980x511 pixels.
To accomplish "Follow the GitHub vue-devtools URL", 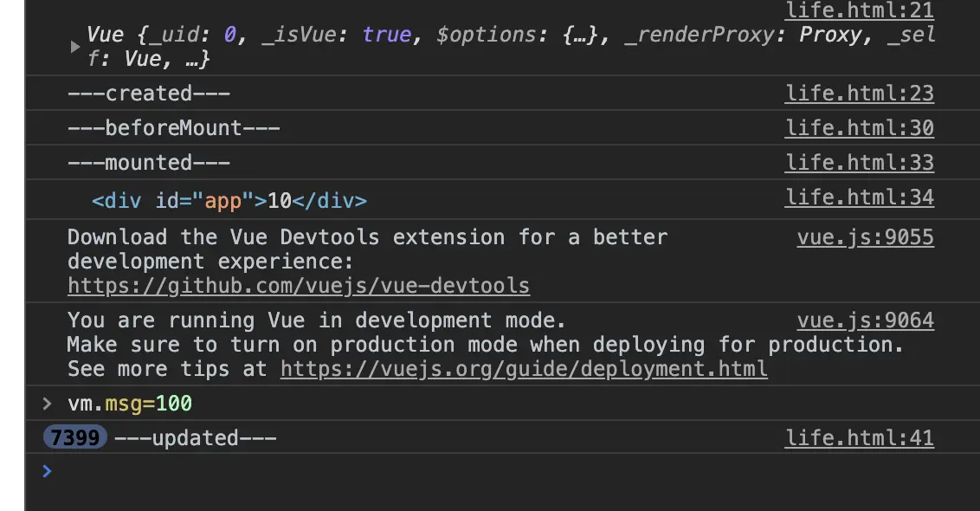I will 299,286.
